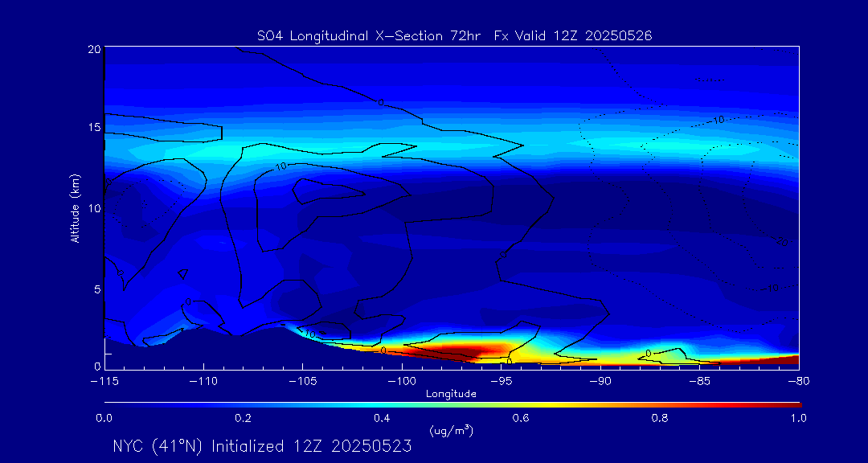Click the "Altitude (km)" axis label
Image resolution: width=868 pixels, height=463 pixels.
pos(76,207)
